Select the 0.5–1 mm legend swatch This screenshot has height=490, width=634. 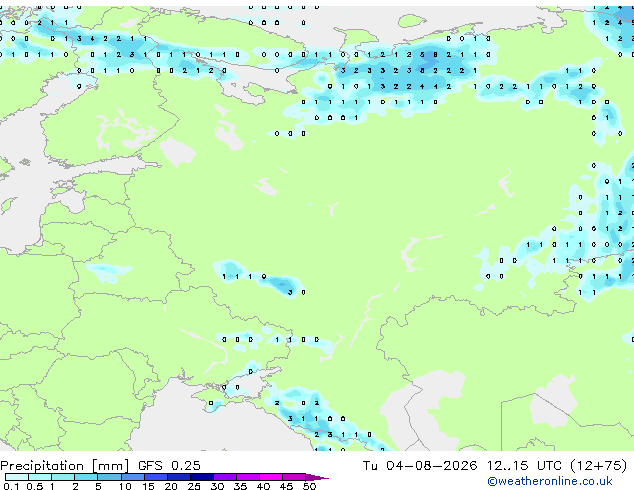pos(40,477)
